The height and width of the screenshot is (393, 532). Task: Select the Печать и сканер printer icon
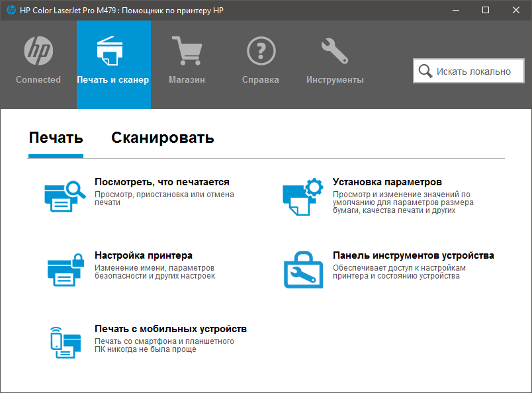(x=110, y=50)
